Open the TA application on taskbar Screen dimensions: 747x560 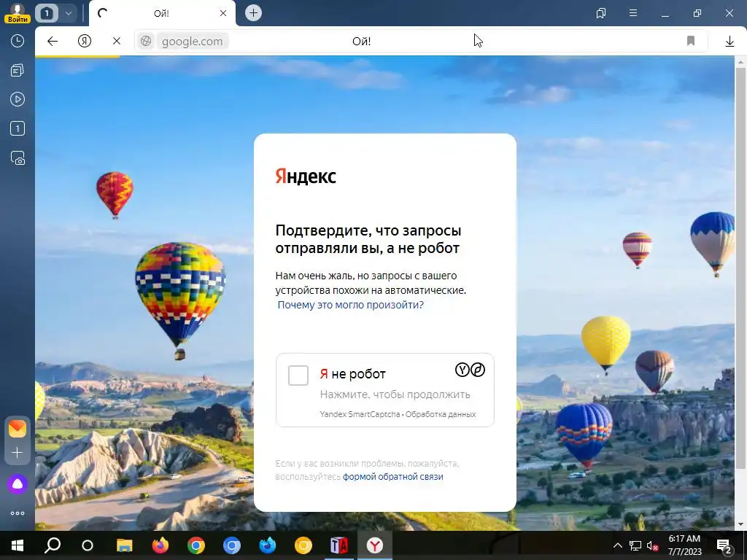click(x=338, y=545)
